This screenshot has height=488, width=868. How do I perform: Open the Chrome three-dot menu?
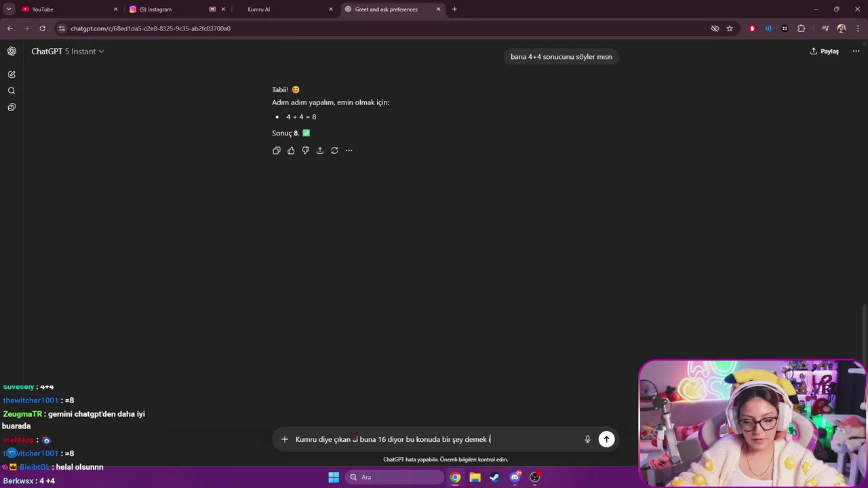(x=858, y=28)
